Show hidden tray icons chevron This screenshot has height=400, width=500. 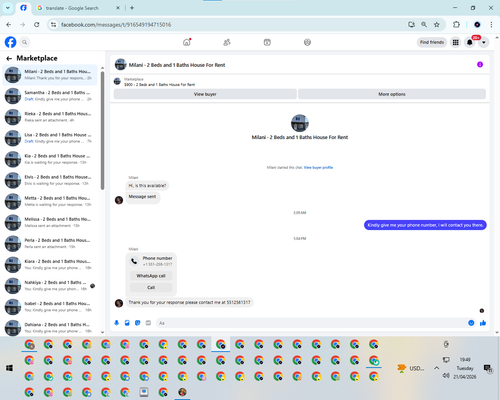pyautogui.click(x=436, y=368)
